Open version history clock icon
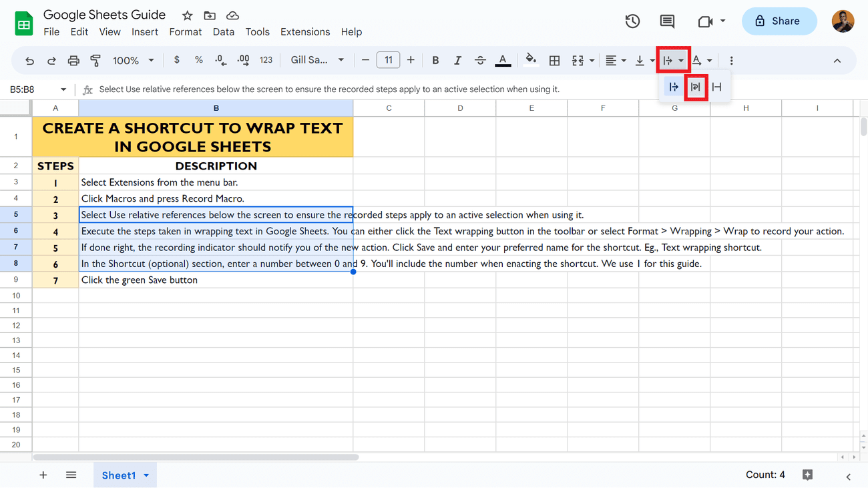 632,21
